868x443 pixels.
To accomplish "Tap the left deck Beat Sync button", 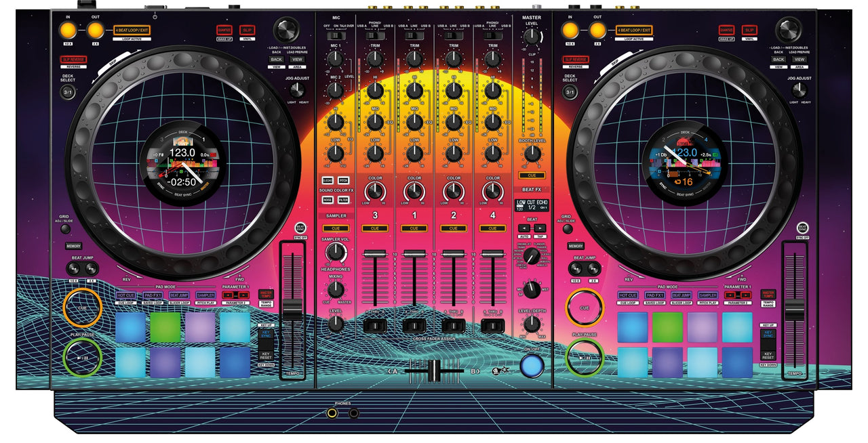I will (300, 228).
